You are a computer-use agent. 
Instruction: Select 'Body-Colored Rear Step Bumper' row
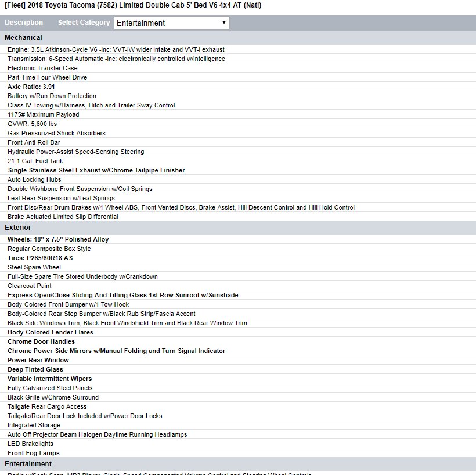click(238, 314)
